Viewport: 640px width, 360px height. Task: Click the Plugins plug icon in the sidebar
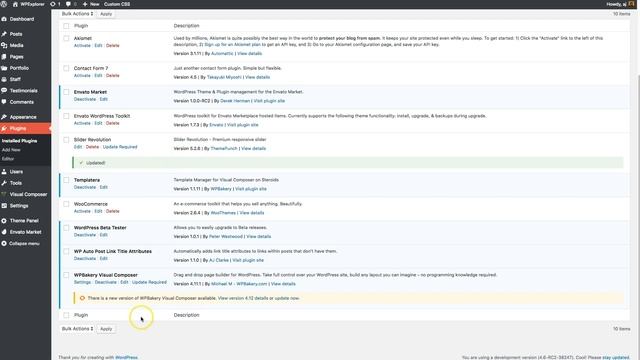[x=4, y=129]
